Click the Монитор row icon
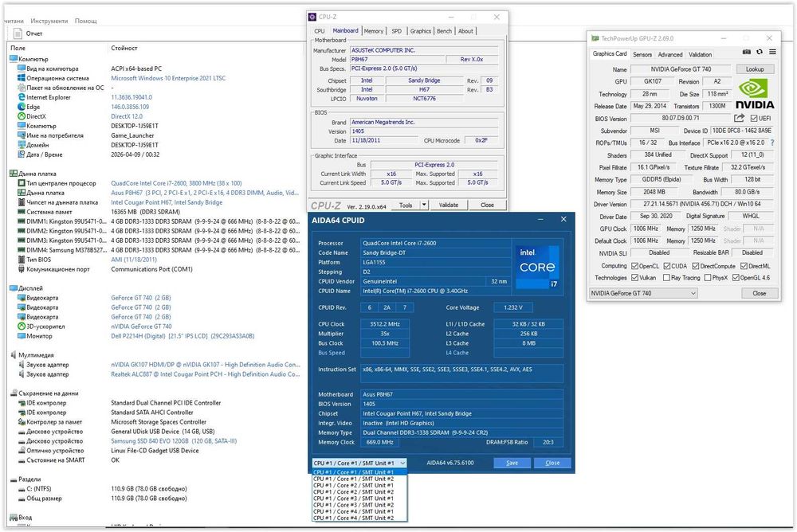The image size is (797, 532). coord(22,336)
